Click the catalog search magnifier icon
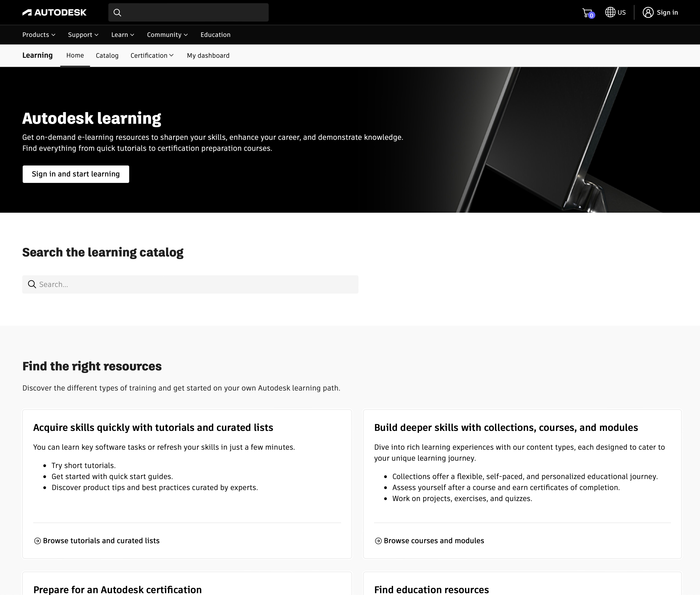 click(x=32, y=284)
